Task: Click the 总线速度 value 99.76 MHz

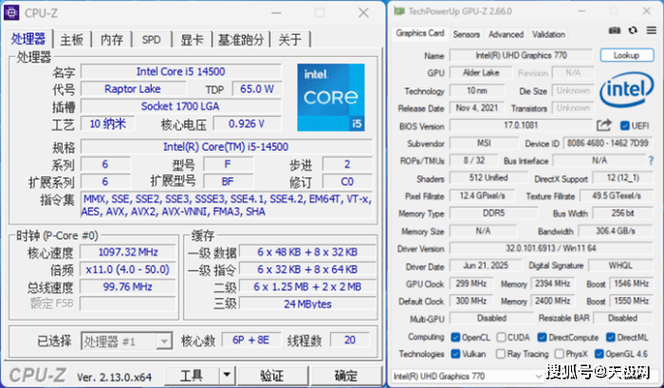Action: pyautogui.click(x=128, y=287)
